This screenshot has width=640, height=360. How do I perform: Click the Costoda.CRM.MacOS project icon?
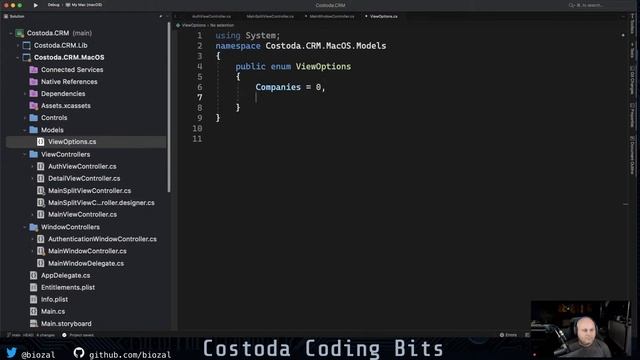(27, 58)
